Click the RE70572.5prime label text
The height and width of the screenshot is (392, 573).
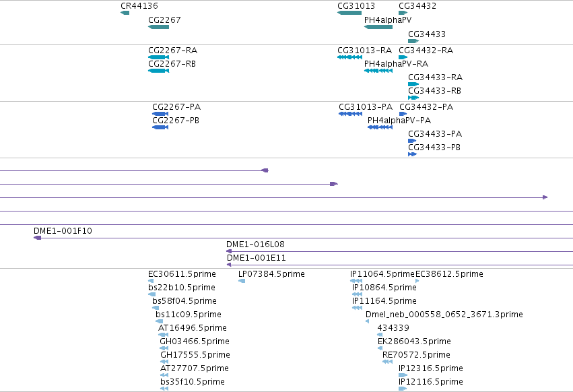[416, 355]
